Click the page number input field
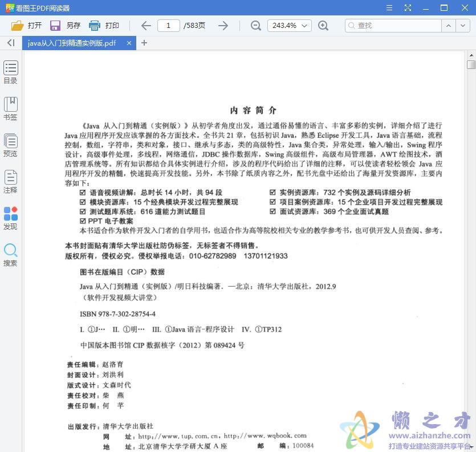Image resolution: width=476 pixels, height=452 pixels. tap(168, 25)
